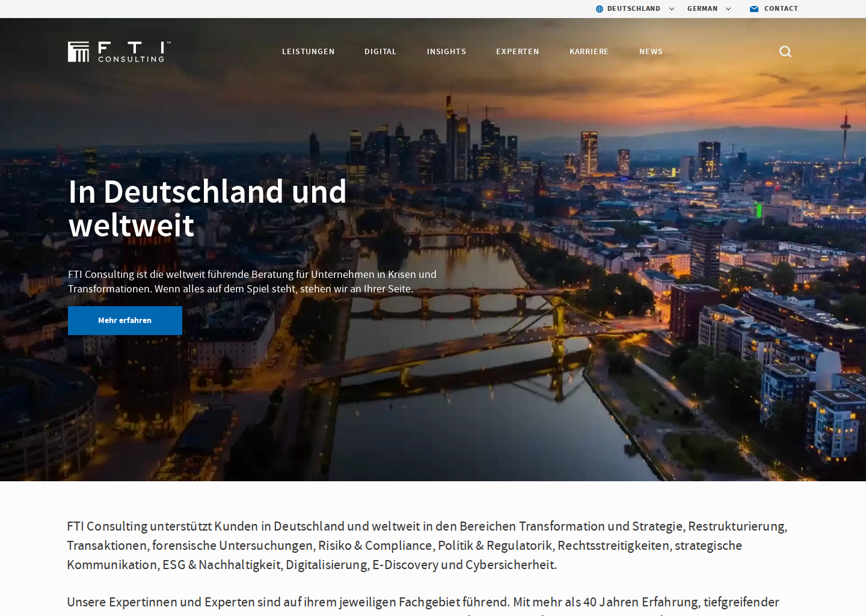Expand the Deutschland region chevron
The image size is (866, 616).
[672, 9]
